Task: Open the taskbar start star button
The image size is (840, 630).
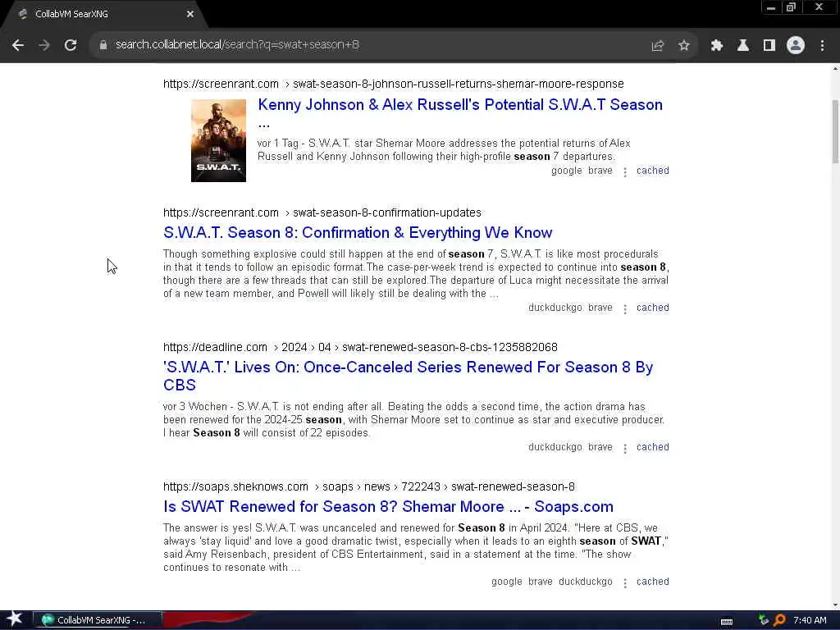Action: click(x=15, y=619)
